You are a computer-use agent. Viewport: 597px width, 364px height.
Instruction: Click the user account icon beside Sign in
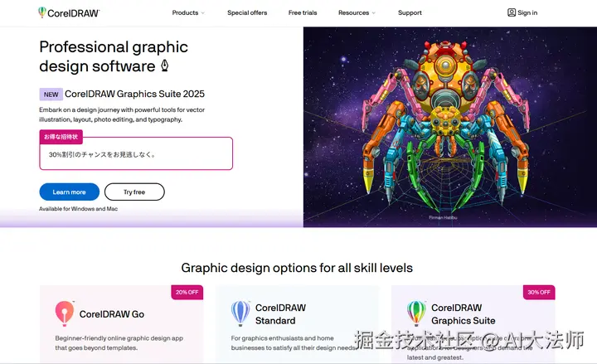pyautogui.click(x=512, y=12)
